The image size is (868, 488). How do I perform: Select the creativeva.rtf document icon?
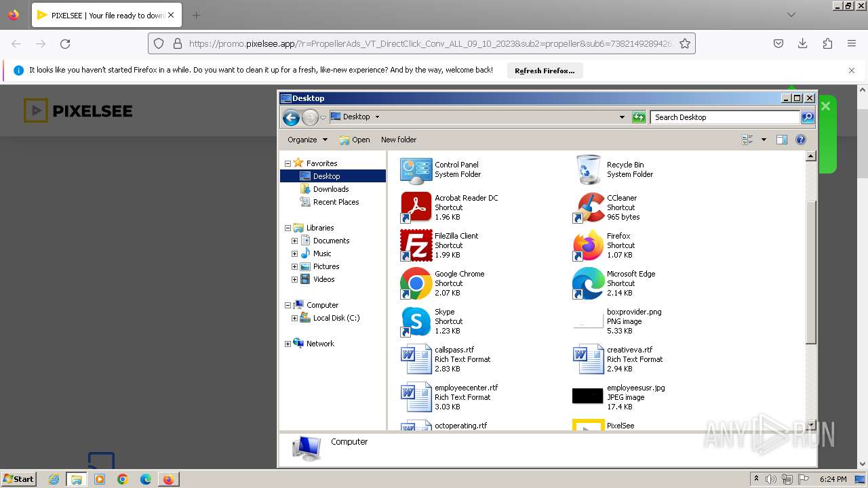point(588,359)
